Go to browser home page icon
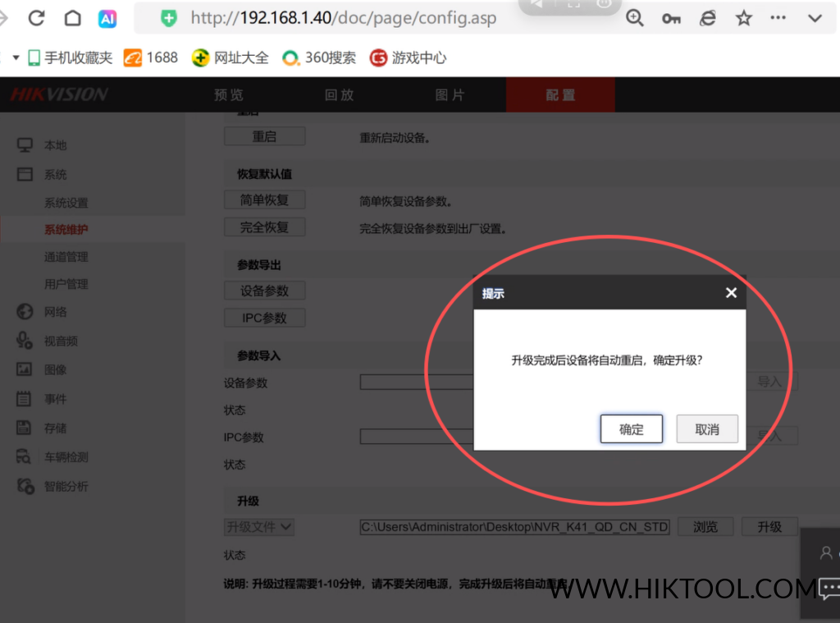Viewport: 840px width, 623px height. pyautogui.click(x=72, y=18)
